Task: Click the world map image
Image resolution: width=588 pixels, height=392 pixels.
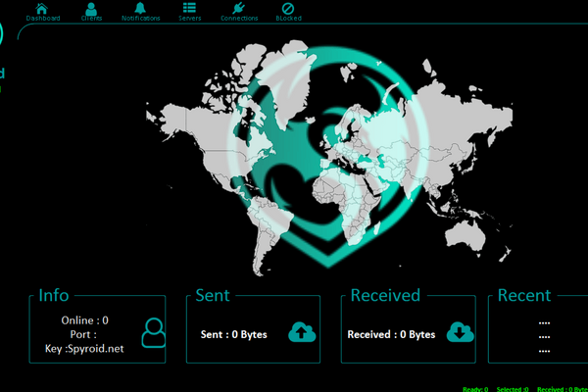Action: point(329,158)
